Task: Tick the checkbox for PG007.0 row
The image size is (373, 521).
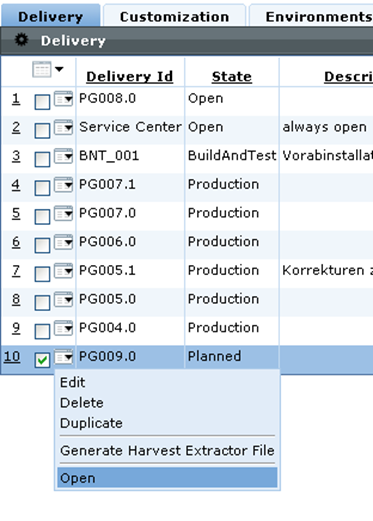Action: (x=42, y=216)
